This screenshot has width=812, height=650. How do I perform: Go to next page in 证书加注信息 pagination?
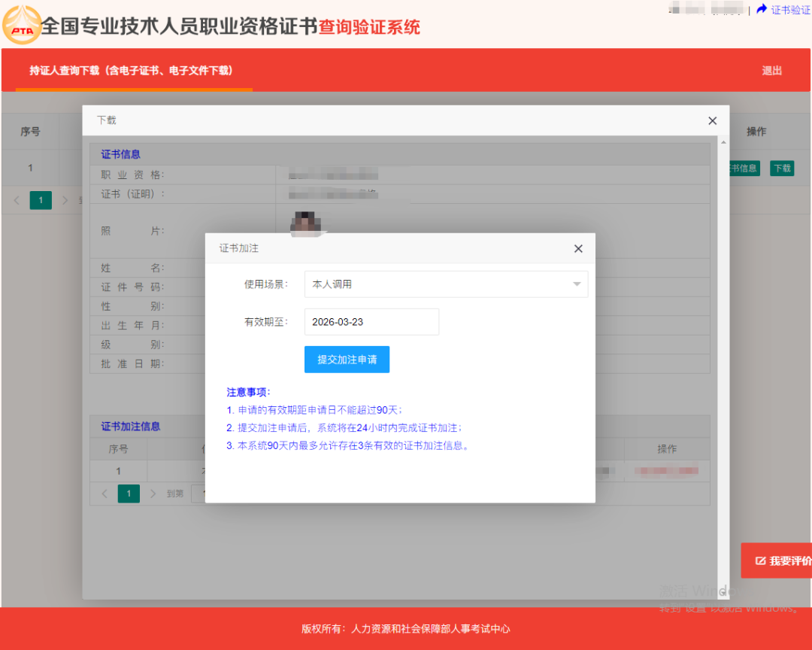tap(153, 494)
